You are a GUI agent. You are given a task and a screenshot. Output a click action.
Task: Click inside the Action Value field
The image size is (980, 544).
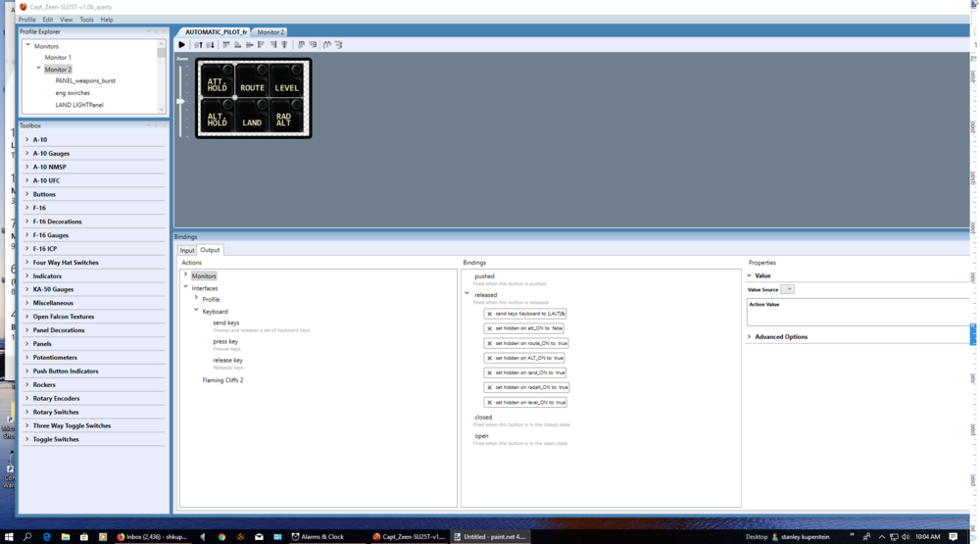857,312
